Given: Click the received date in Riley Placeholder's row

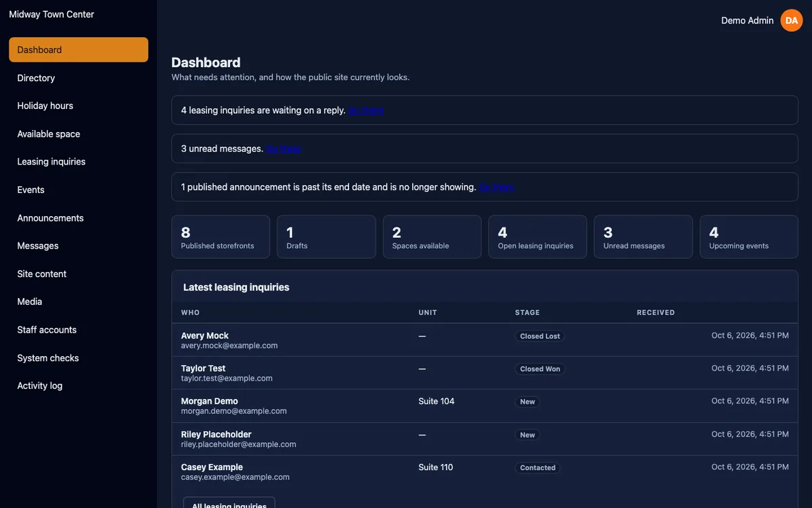Looking at the screenshot, I should coord(750,434).
